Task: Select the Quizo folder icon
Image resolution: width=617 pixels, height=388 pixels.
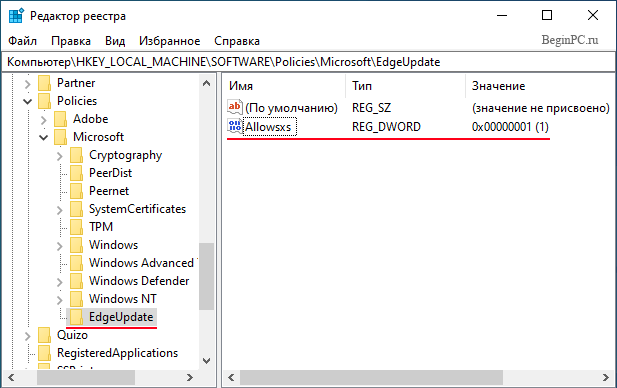Action: pyautogui.click(x=44, y=335)
